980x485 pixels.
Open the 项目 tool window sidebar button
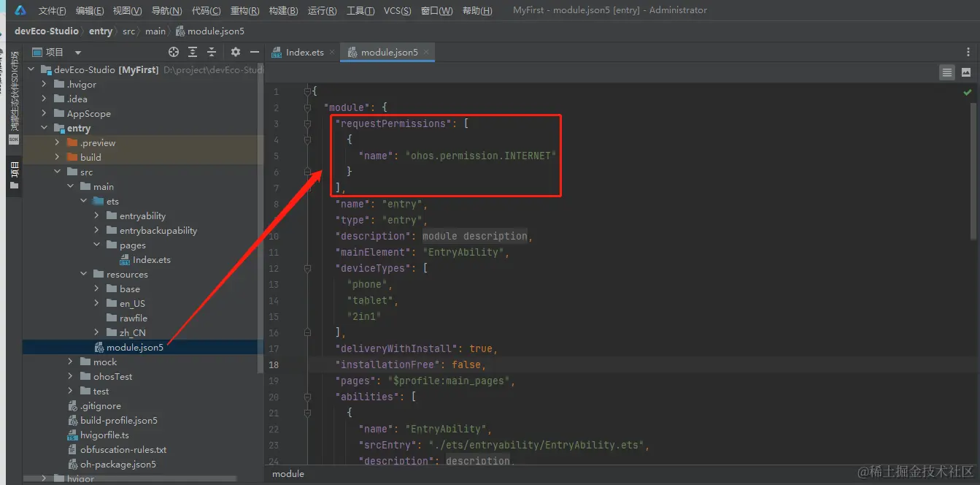14,175
